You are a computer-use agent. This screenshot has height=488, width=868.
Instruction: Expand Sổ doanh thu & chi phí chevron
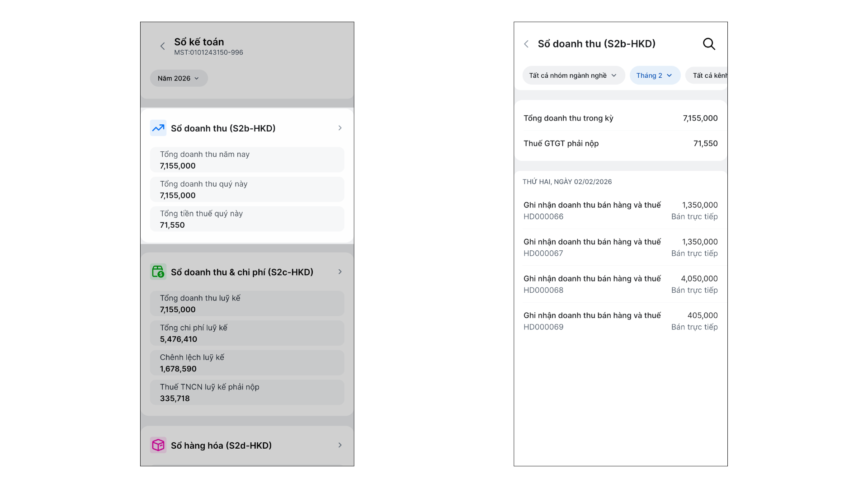340,272
